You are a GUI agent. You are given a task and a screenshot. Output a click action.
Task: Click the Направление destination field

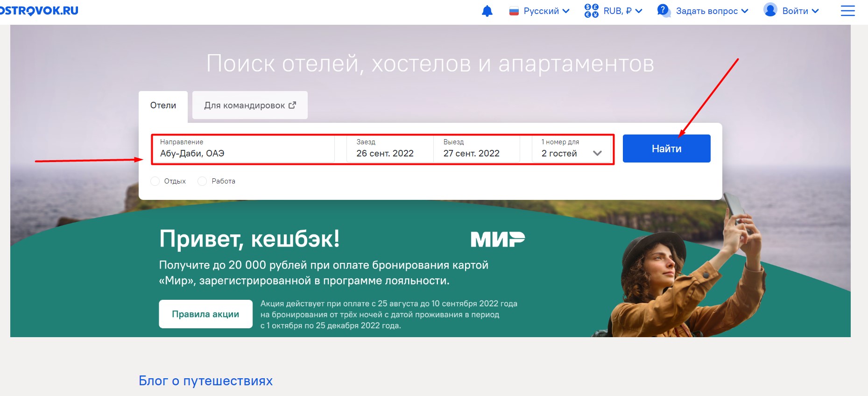[243, 149]
